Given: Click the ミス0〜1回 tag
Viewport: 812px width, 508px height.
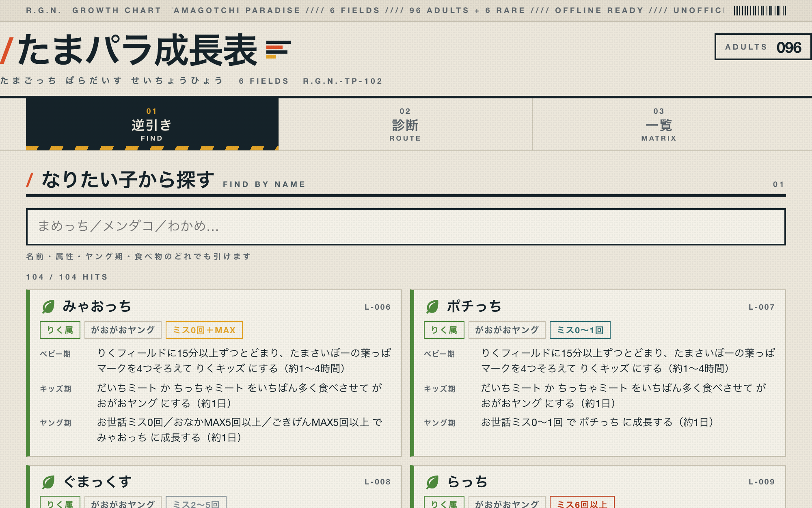Looking at the screenshot, I should coord(580,330).
